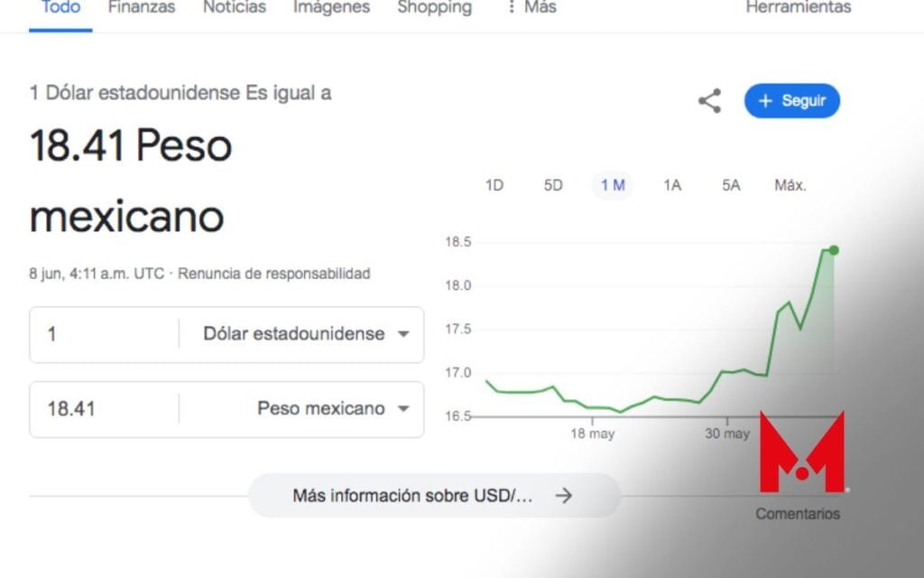Click the dollar amount input field
924x578 pixels.
[104, 334]
